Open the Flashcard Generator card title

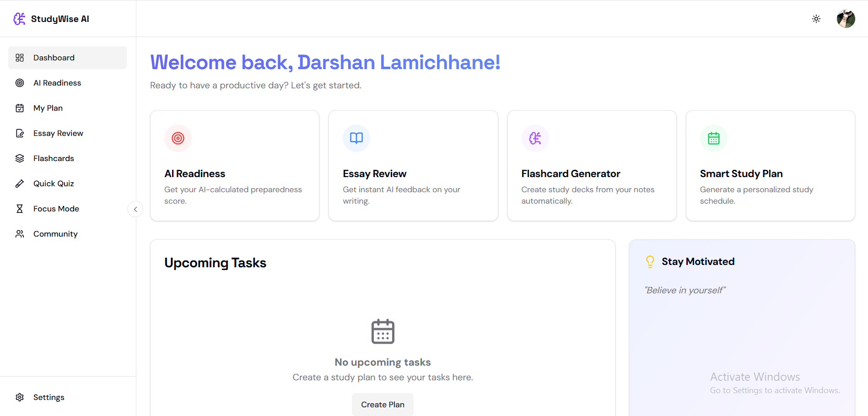(x=571, y=174)
